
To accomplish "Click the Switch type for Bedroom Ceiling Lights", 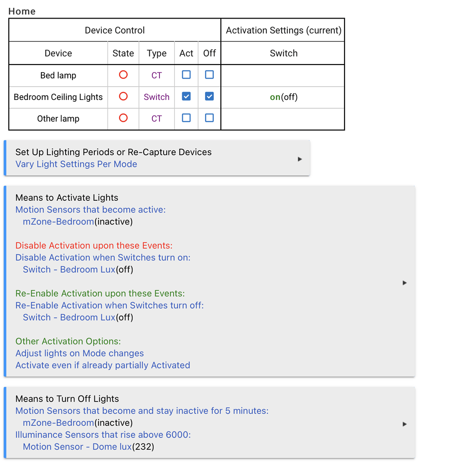I will coord(157,97).
